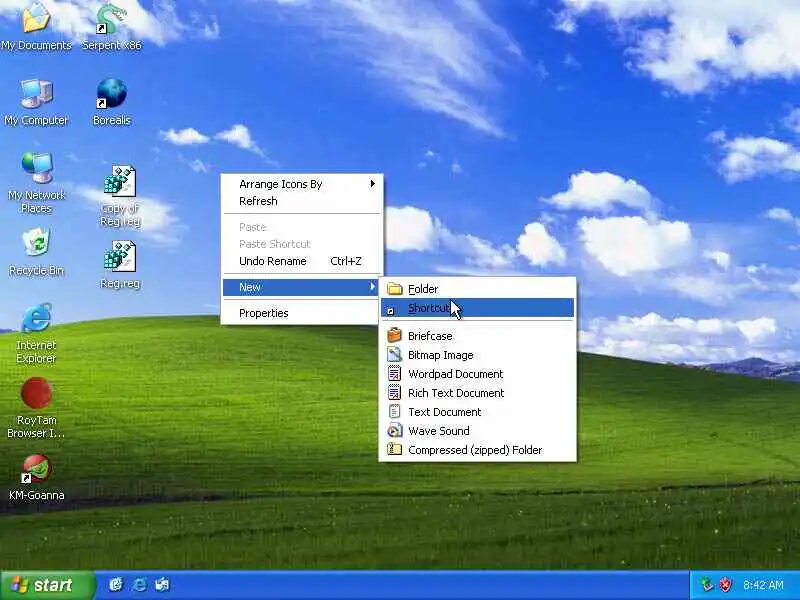Select the Internet Explorer desktop icon
Viewport: 800px width, 600px height.
36,318
